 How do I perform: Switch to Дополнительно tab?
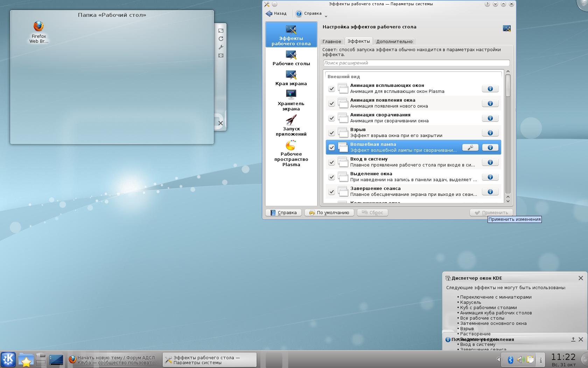pyautogui.click(x=394, y=41)
